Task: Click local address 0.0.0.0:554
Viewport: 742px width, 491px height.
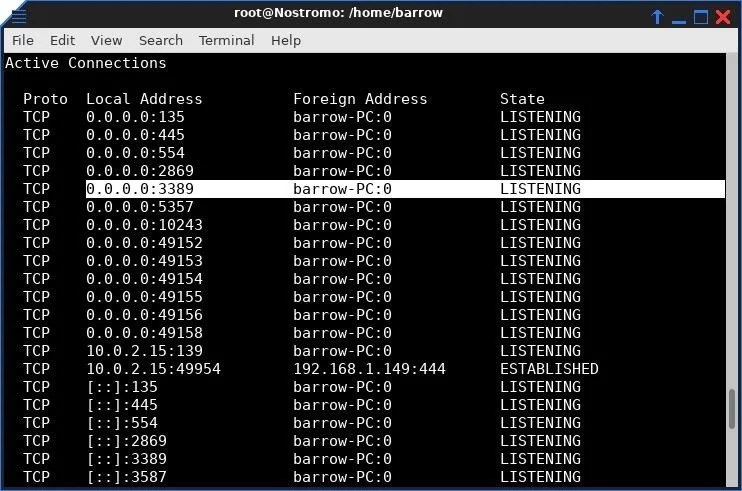Action: pyautogui.click(x=135, y=153)
